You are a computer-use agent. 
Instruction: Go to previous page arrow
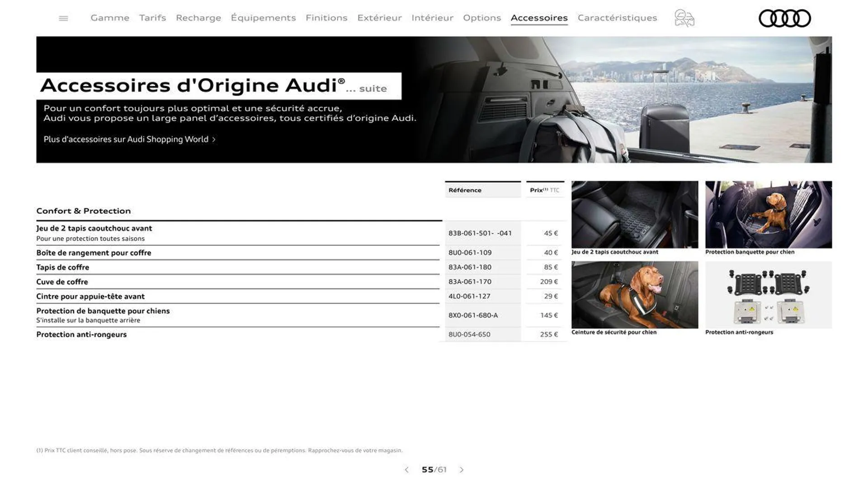[x=406, y=470]
